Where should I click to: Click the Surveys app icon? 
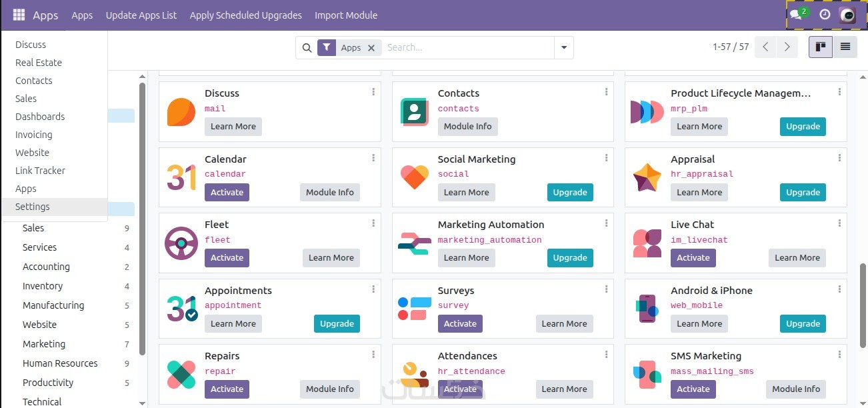pos(414,309)
